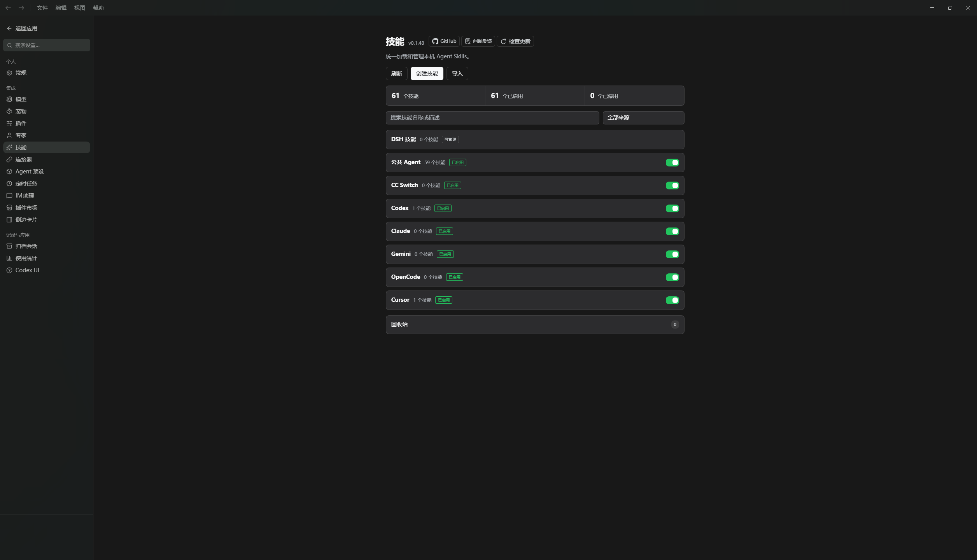Expand the 回收站 recycle bin row
This screenshot has width=977, height=560.
pyautogui.click(x=535, y=325)
